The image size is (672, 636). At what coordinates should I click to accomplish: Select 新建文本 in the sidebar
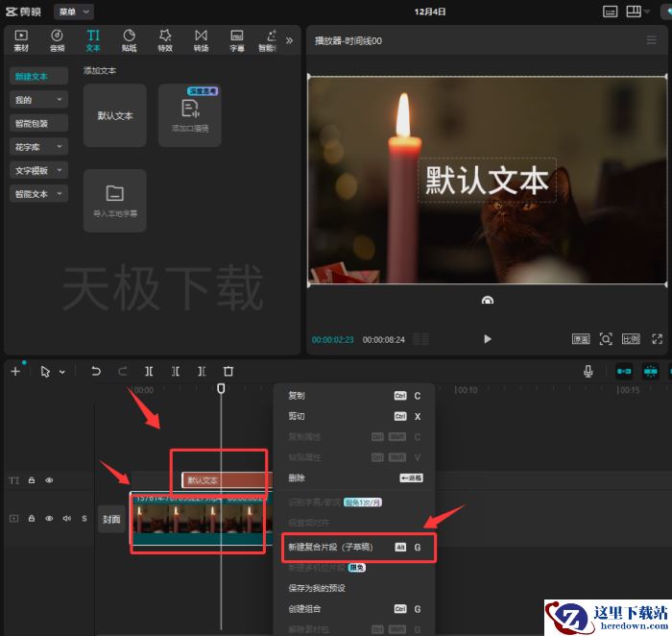coord(38,76)
